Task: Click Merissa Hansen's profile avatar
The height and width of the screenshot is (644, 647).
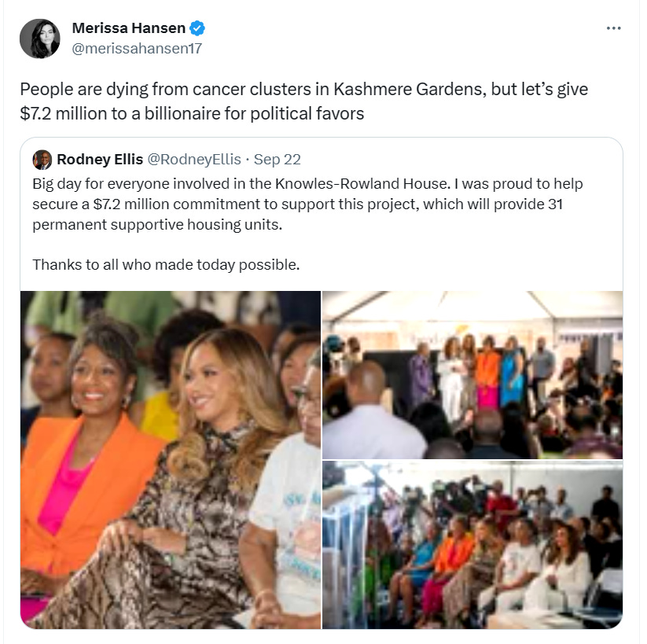Action: point(40,39)
